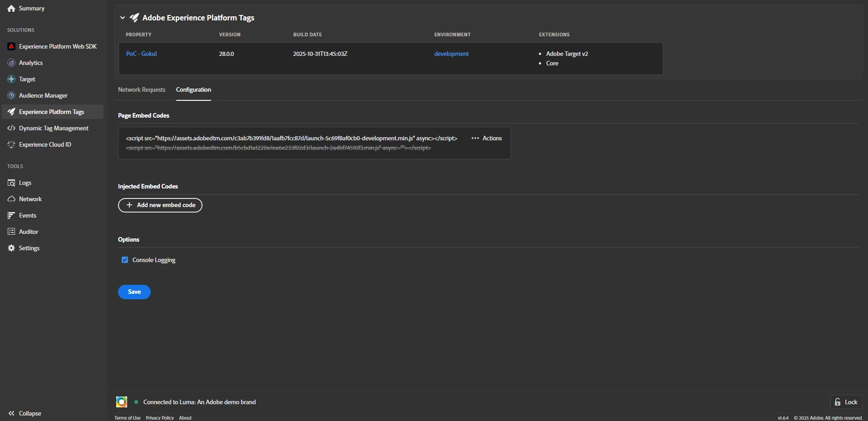
Task: Select the Configuration tab
Action: (193, 89)
